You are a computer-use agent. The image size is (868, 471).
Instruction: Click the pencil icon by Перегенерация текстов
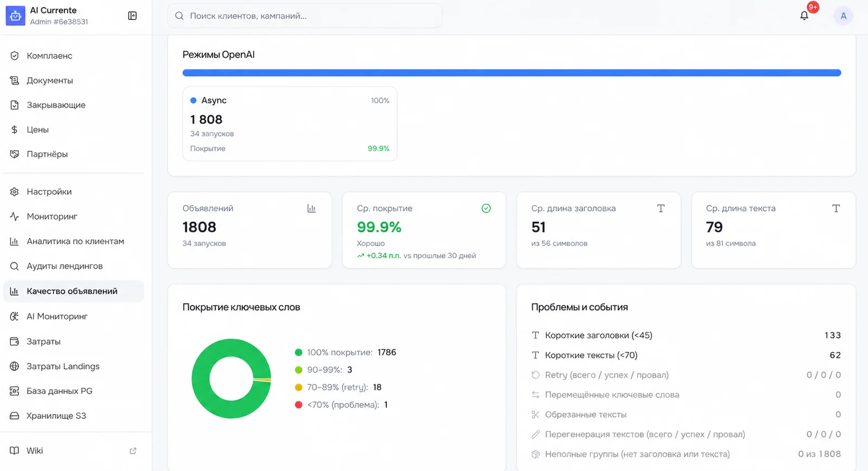[x=535, y=434]
